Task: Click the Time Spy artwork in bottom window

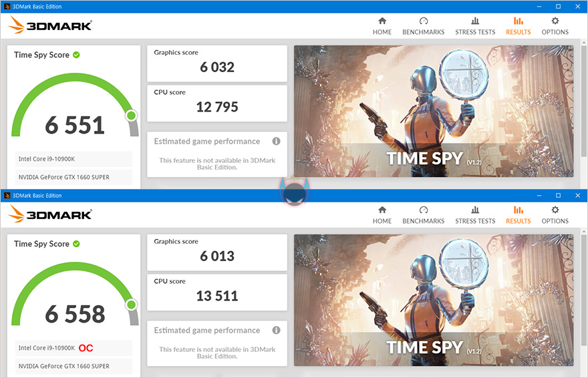Action: tap(434, 300)
